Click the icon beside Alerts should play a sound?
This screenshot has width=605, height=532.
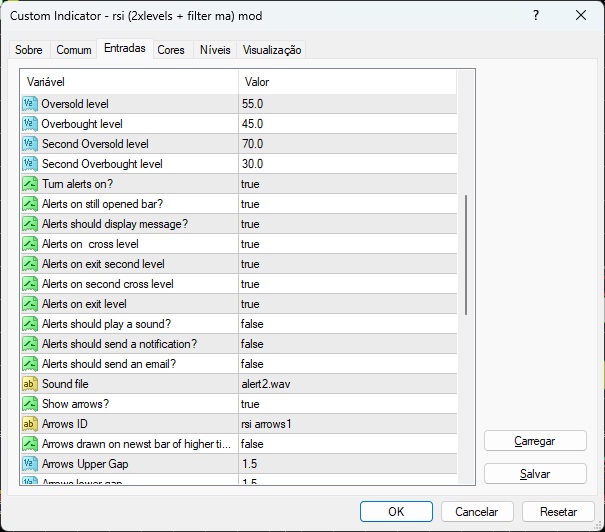point(29,324)
